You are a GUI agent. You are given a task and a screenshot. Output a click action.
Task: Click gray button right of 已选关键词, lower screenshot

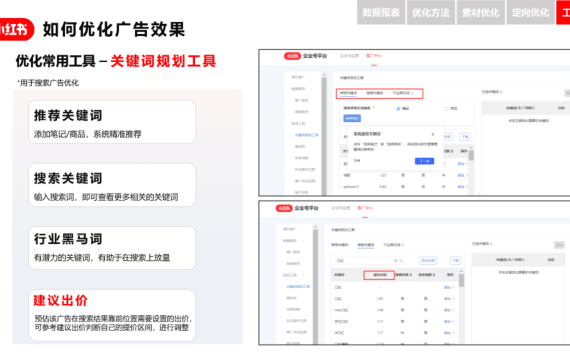pyautogui.click(x=559, y=245)
